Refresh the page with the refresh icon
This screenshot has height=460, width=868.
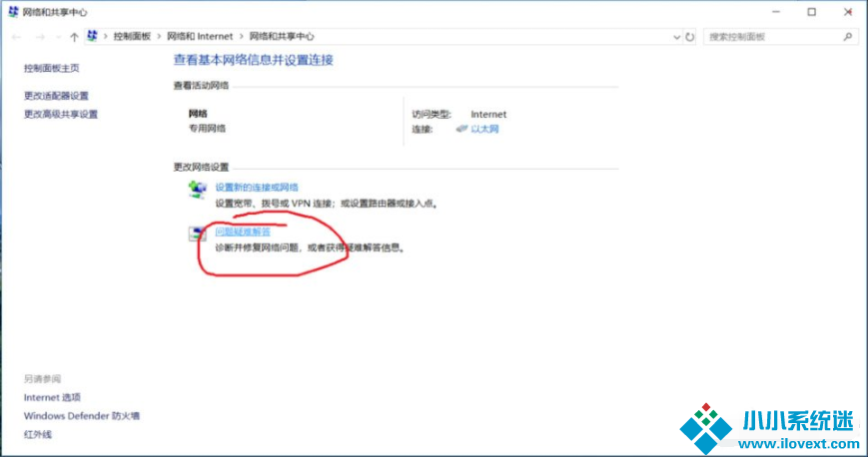(x=690, y=37)
